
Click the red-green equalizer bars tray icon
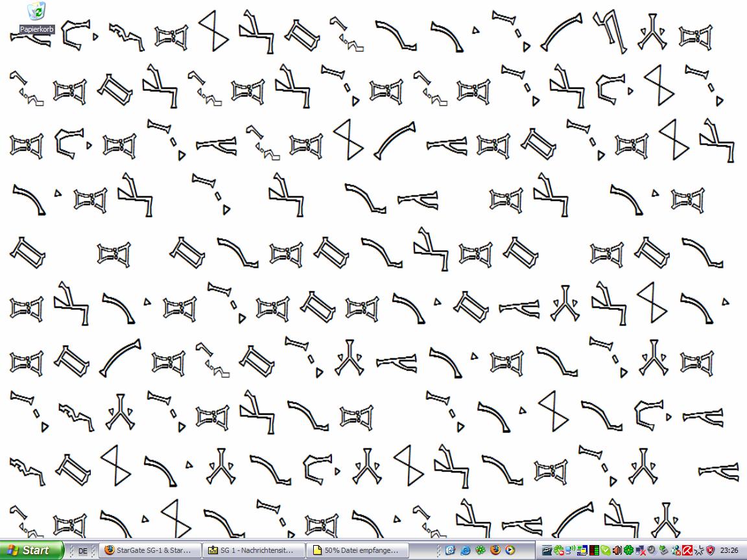pos(593,550)
